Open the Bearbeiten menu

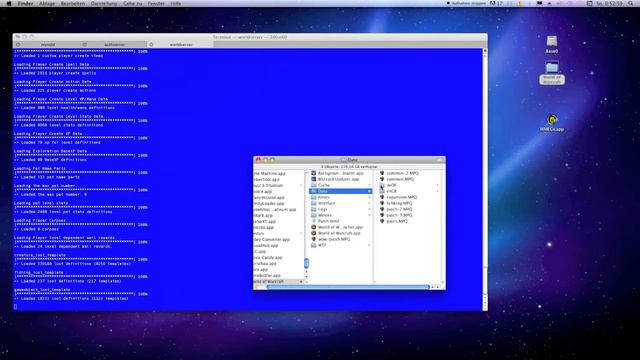pos(73,3)
